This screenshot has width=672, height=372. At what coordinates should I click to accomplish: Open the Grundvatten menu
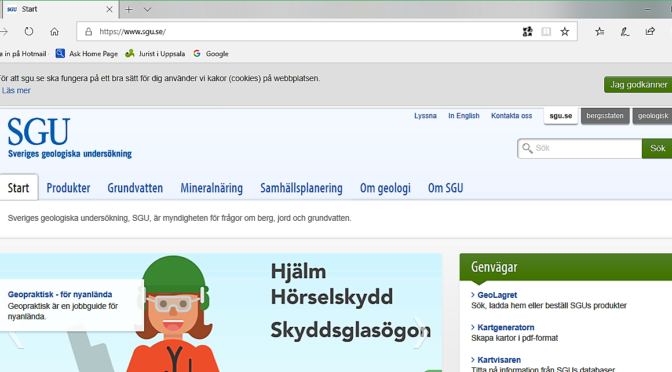[135, 188]
